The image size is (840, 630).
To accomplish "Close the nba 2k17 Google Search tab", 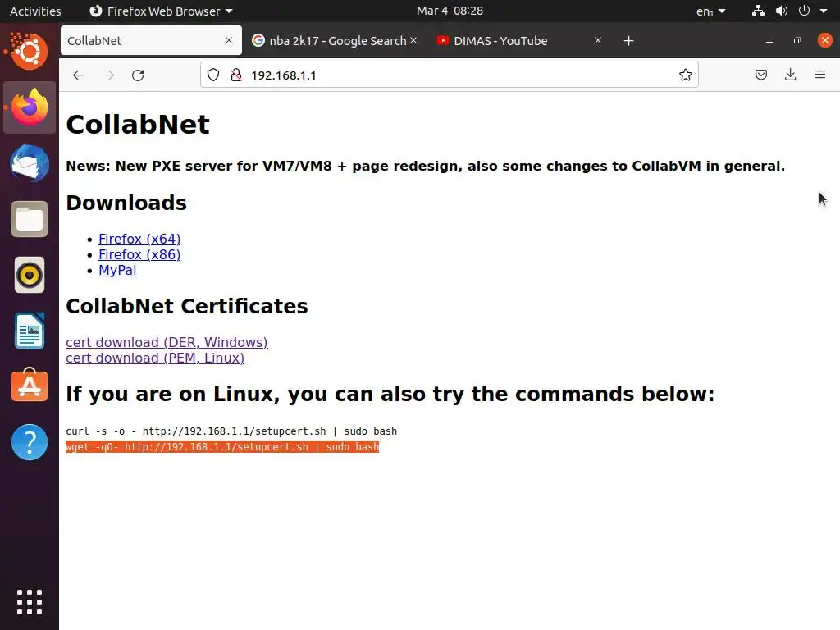I will pos(413,41).
